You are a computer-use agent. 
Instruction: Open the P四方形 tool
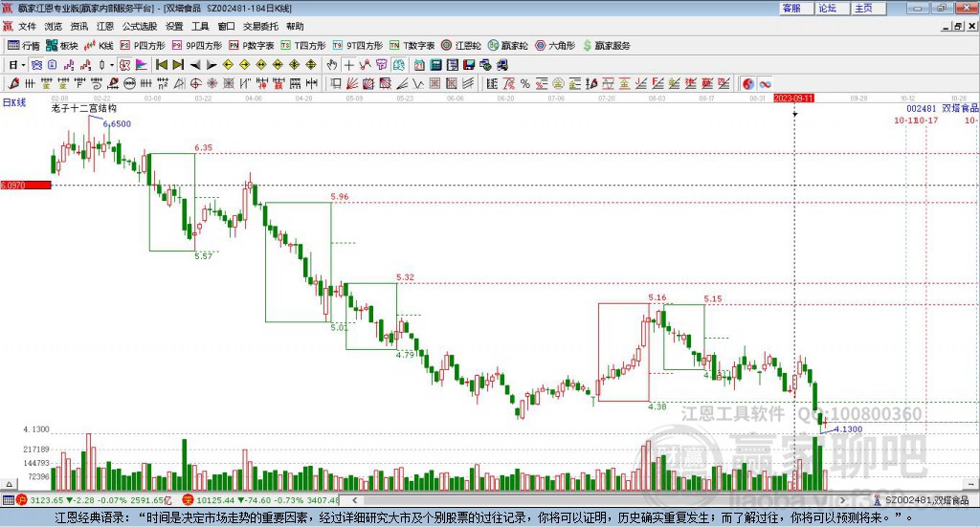(x=143, y=46)
